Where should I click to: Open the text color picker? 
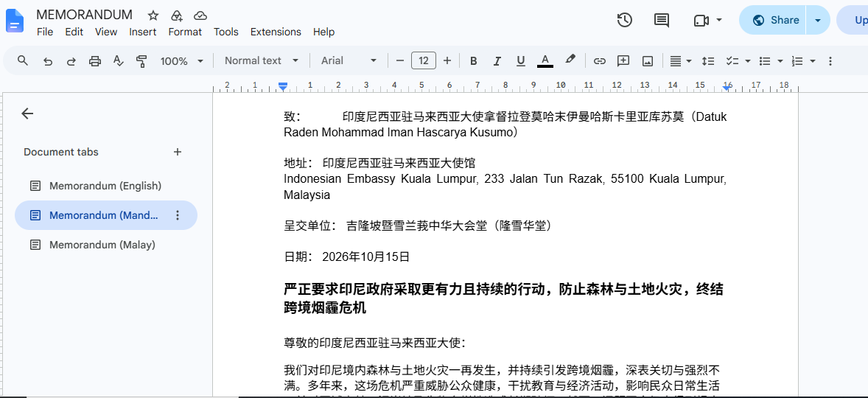(545, 61)
